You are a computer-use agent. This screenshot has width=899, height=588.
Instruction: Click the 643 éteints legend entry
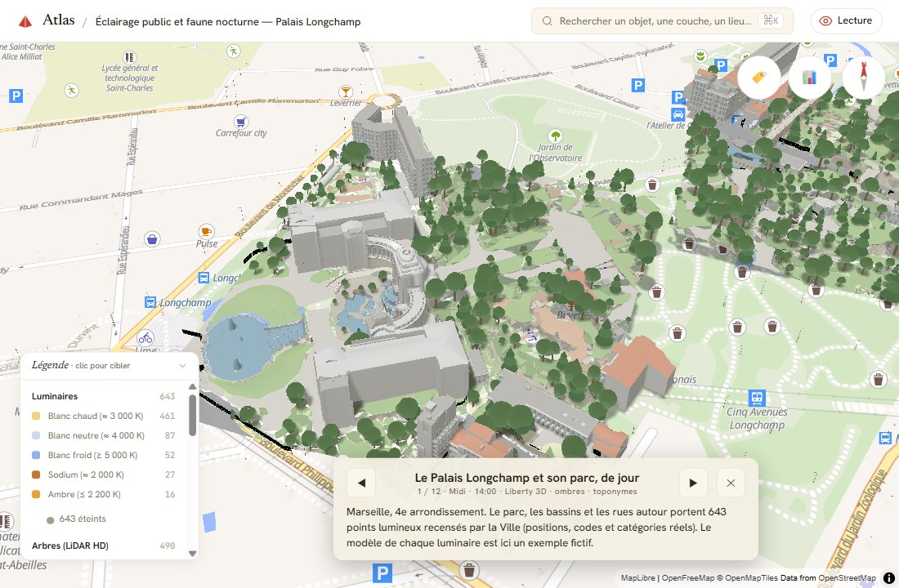point(76,519)
